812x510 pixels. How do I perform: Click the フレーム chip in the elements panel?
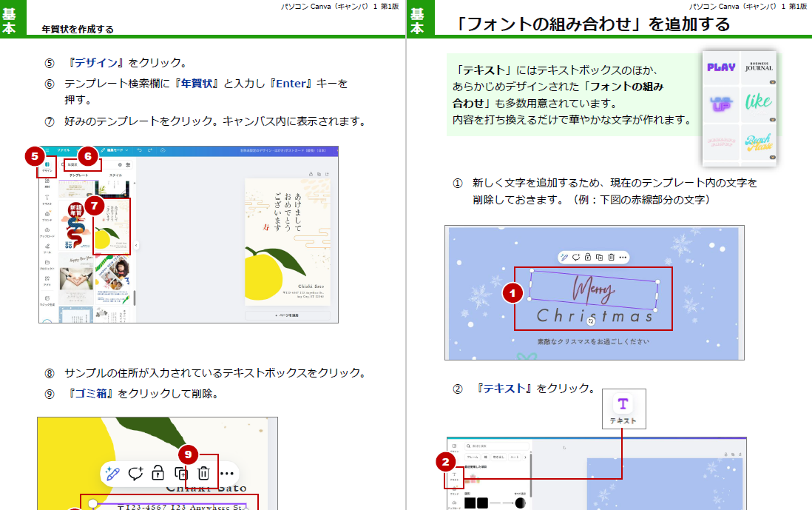473,457
